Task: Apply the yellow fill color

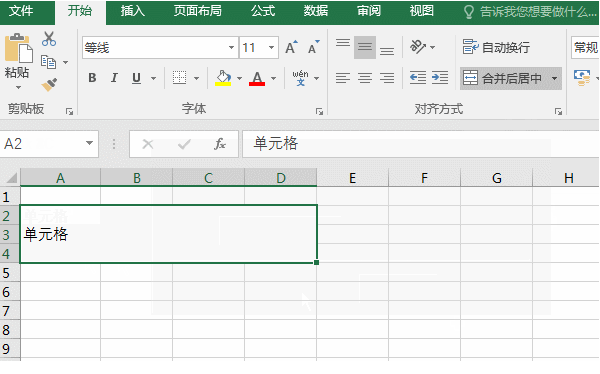Action: pyautogui.click(x=223, y=78)
